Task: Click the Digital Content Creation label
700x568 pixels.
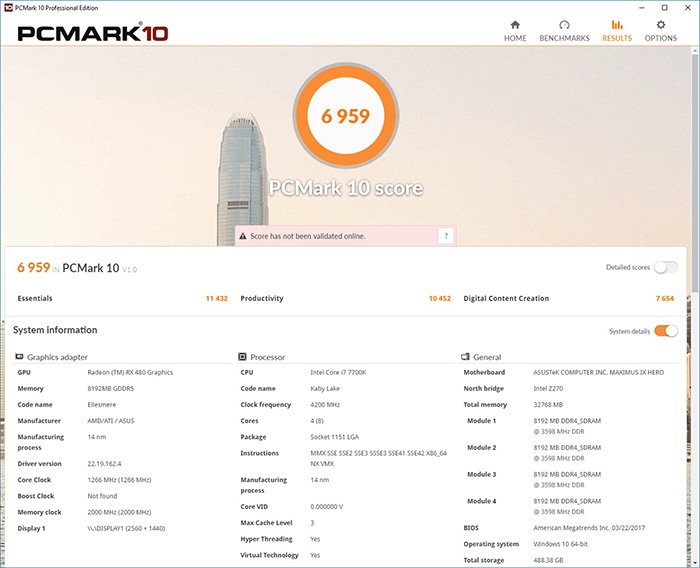Action: coord(506,298)
